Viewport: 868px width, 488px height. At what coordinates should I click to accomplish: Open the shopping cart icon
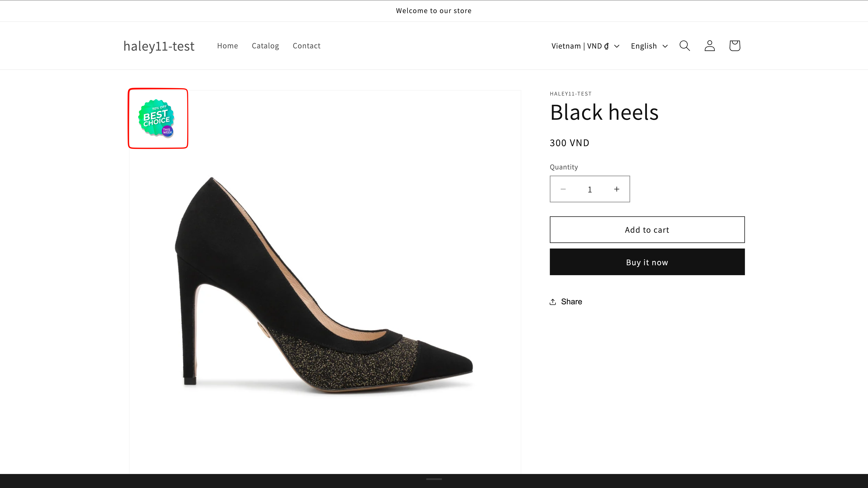[x=735, y=46]
